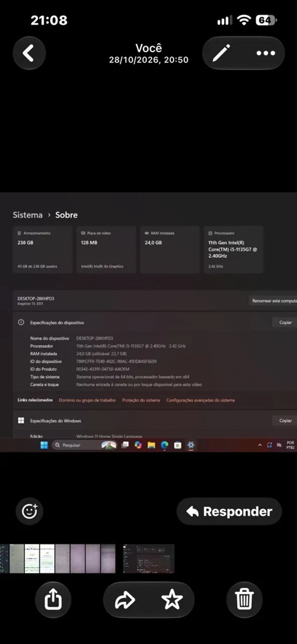Open Task View on the taskbar
Screen dimensions: 297x644
tap(125, 445)
